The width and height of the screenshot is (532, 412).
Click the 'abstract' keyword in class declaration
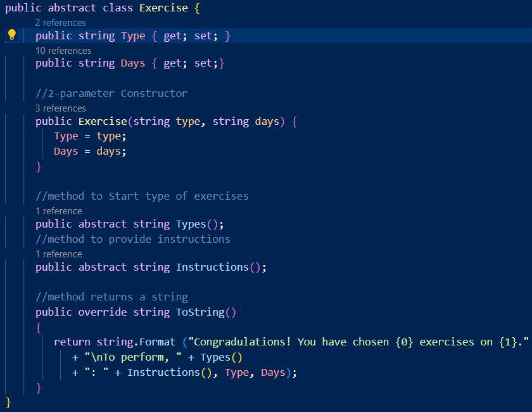[x=72, y=8]
